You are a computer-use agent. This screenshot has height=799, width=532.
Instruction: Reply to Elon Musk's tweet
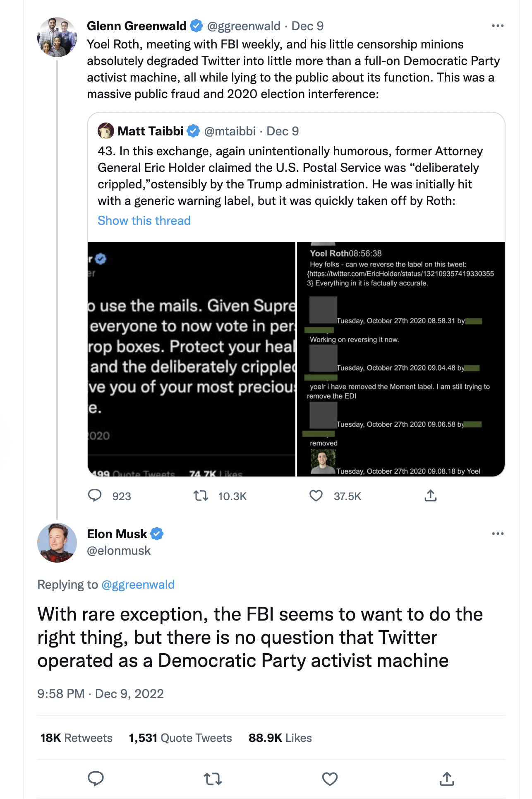96,779
